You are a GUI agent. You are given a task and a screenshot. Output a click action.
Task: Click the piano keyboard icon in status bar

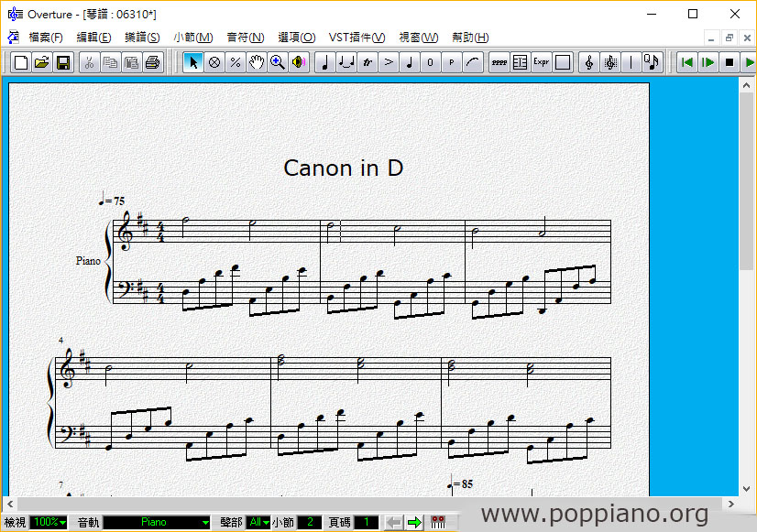[x=438, y=522]
